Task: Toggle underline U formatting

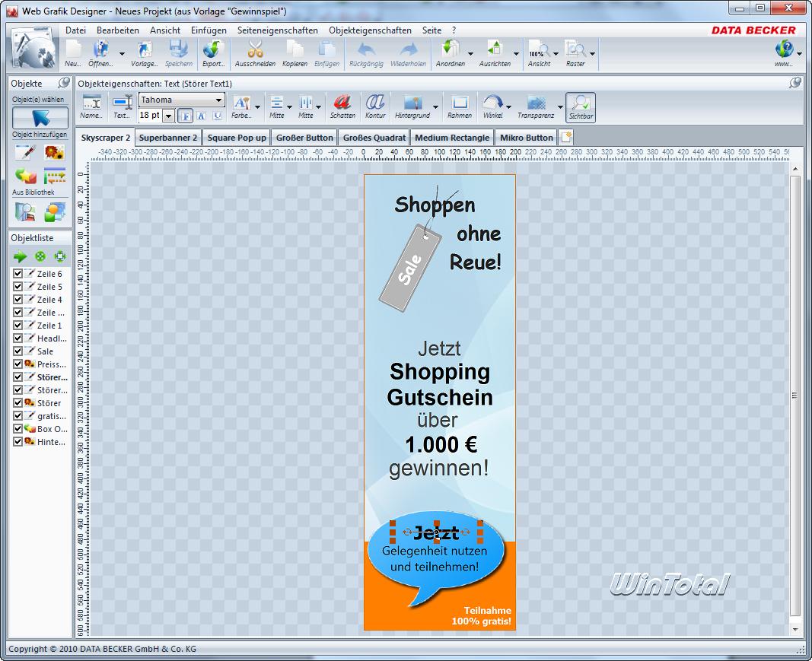Action: point(218,116)
